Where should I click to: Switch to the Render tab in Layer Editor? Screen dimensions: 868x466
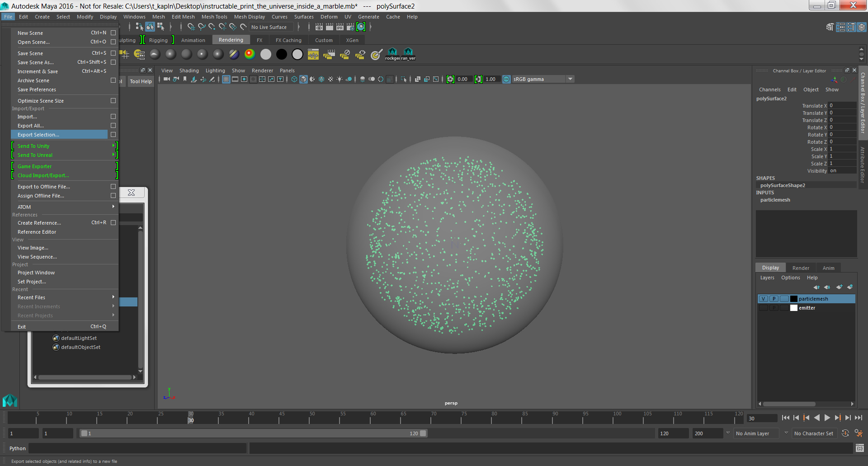pos(801,268)
